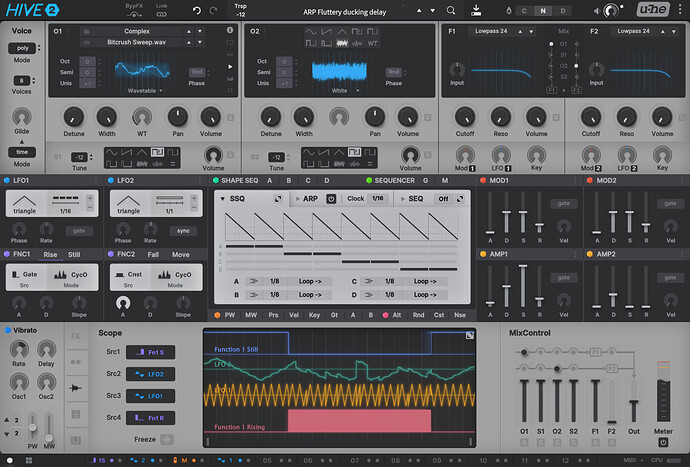
Task: Click the O1 fader in MixControl
Action: (524, 401)
